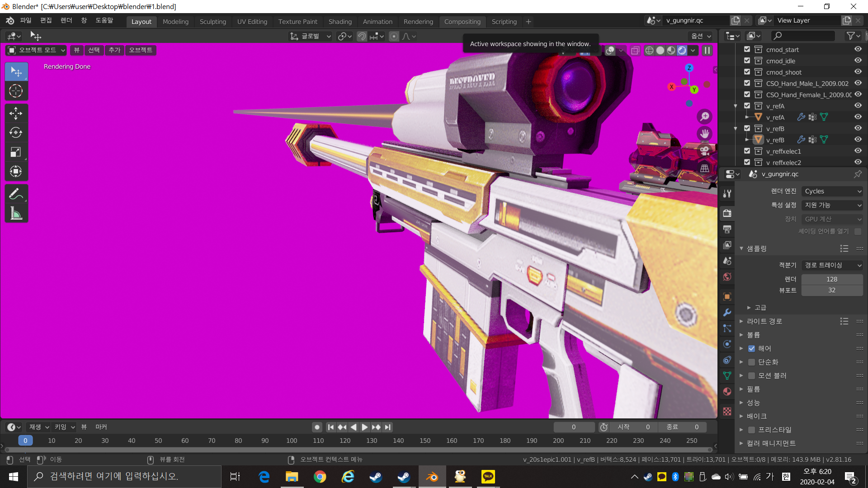The image size is (868, 488).
Task: Open the Modifiers wrench tab
Action: point(727,312)
